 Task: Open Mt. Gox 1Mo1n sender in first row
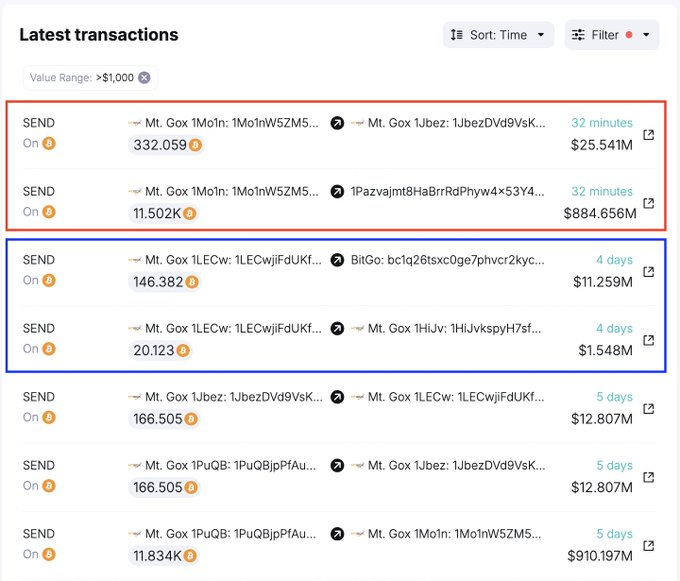(232, 123)
